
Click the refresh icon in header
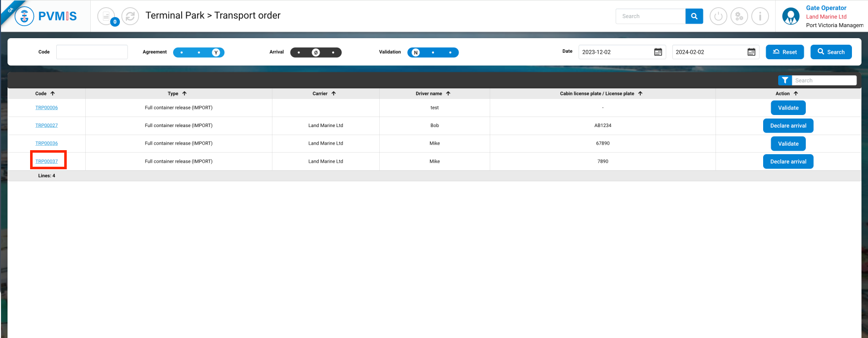(130, 17)
